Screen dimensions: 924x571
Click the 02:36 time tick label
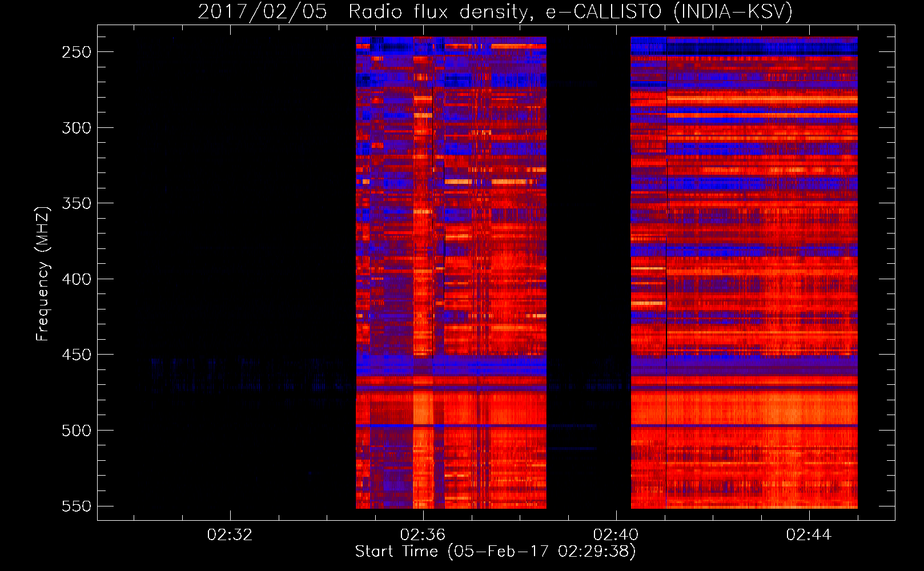(x=423, y=535)
